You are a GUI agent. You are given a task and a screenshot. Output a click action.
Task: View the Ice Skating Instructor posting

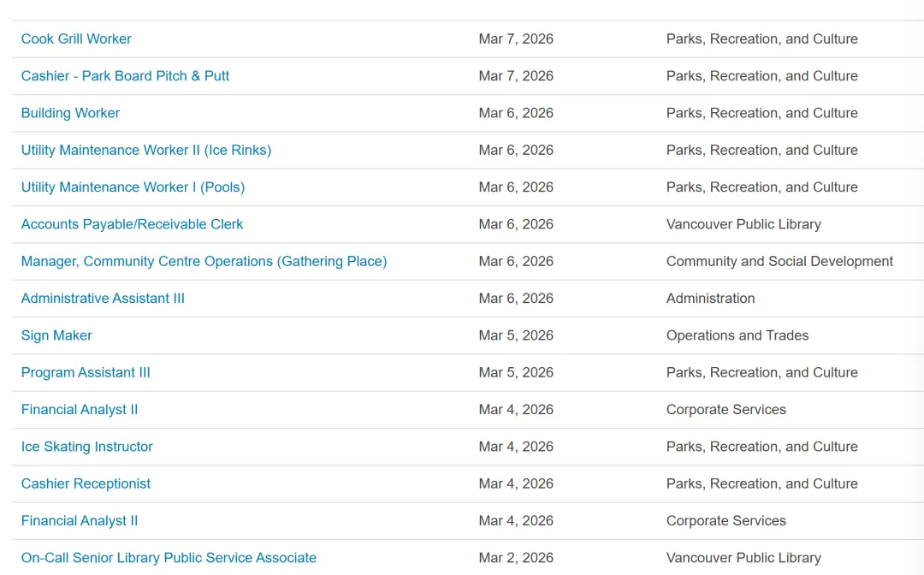point(87,447)
